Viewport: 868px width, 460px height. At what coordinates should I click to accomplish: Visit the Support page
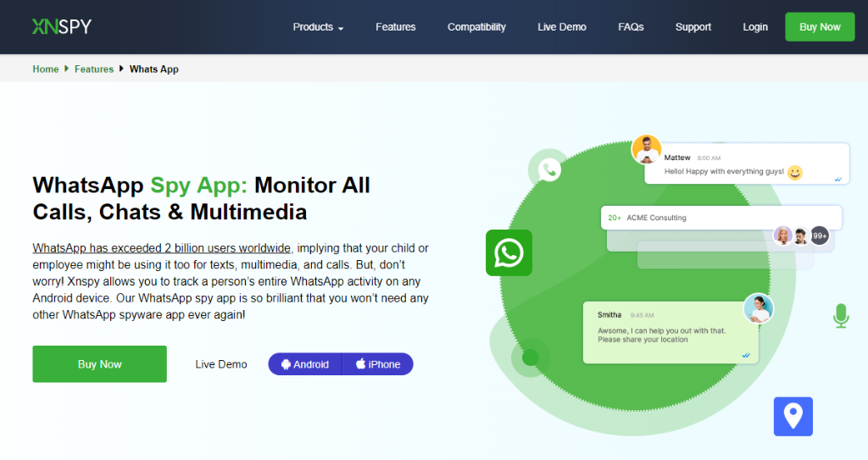[x=693, y=27]
